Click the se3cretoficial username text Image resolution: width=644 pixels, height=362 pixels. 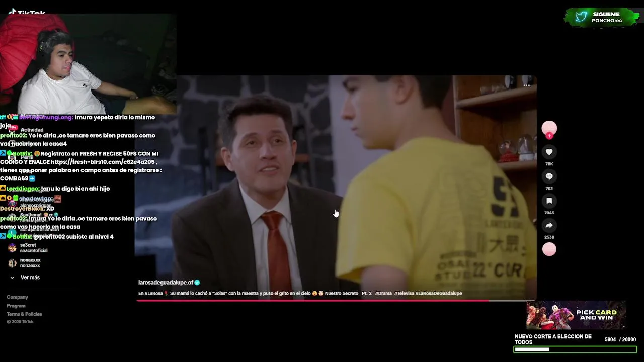click(x=34, y=251)
